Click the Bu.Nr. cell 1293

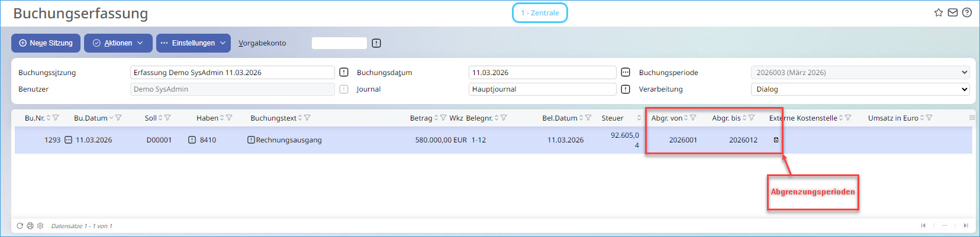pos(52,140)
